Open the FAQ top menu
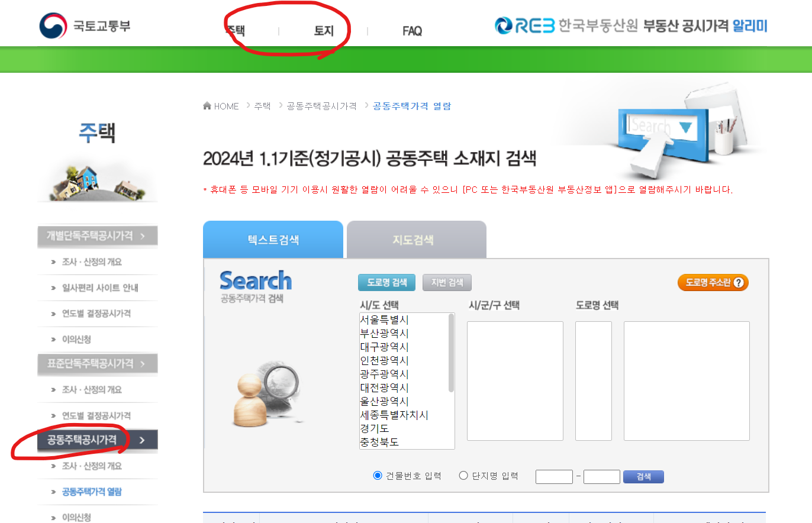This screenshot has width=812, height=523. pyautogui.click(x=412, y=31)
